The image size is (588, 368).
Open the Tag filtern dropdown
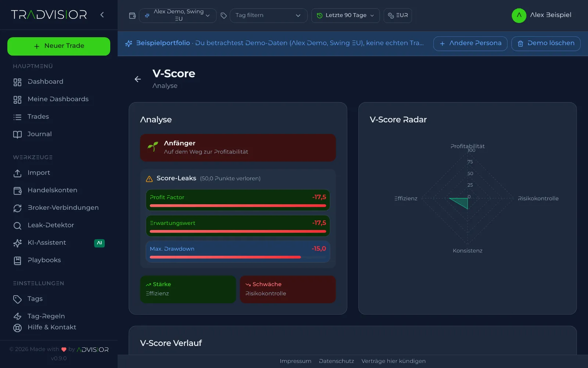pos(268,15)
